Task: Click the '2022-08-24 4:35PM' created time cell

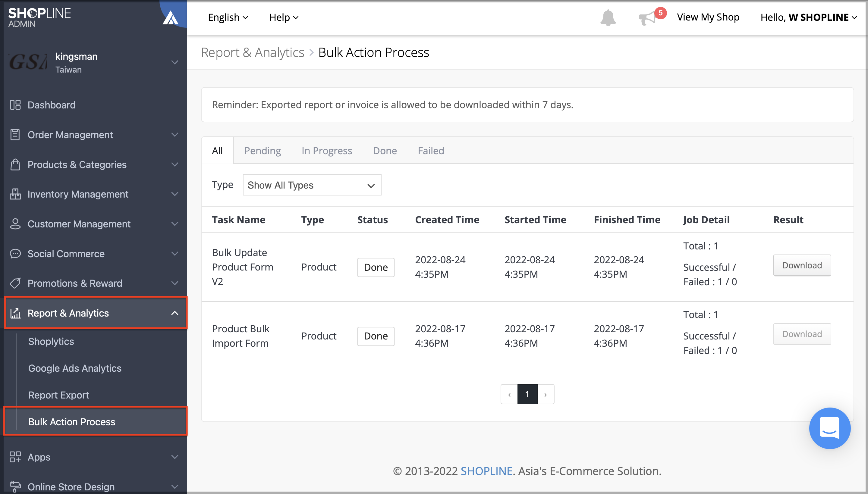Action: tap(440, 267)
